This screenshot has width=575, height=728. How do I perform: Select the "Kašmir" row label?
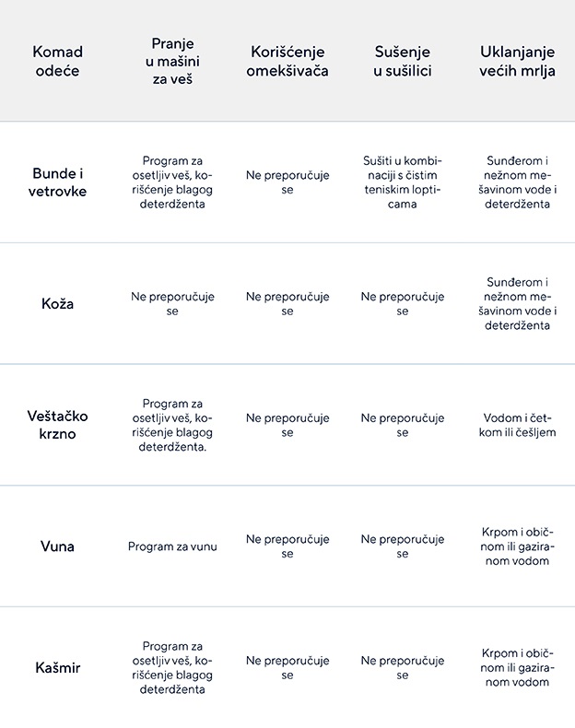point(57,668)
